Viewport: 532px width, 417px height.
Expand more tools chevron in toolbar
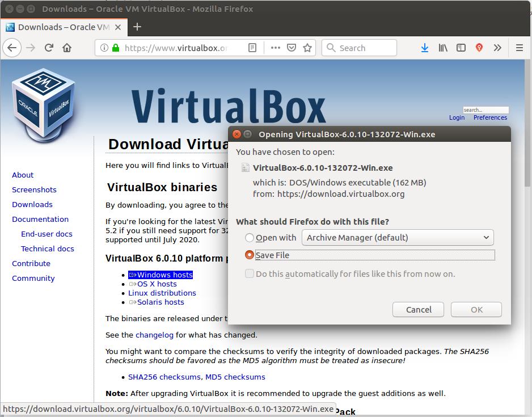(497, 48)
